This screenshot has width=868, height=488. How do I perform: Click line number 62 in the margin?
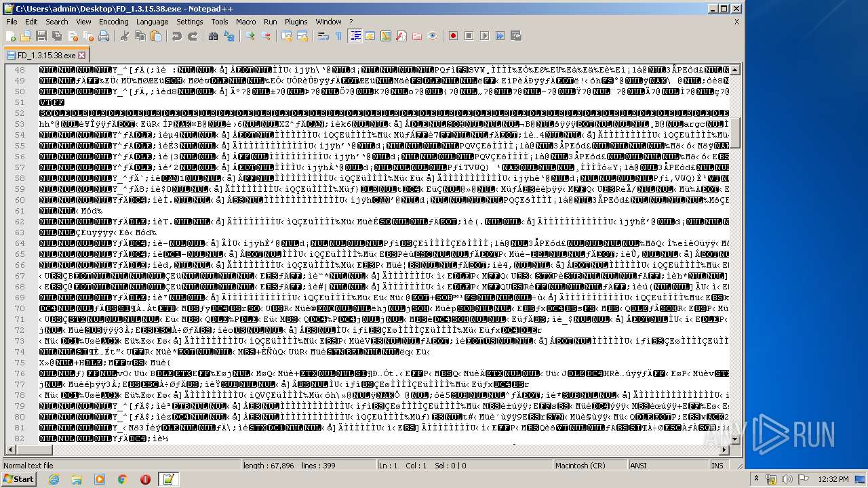point(20,222)
